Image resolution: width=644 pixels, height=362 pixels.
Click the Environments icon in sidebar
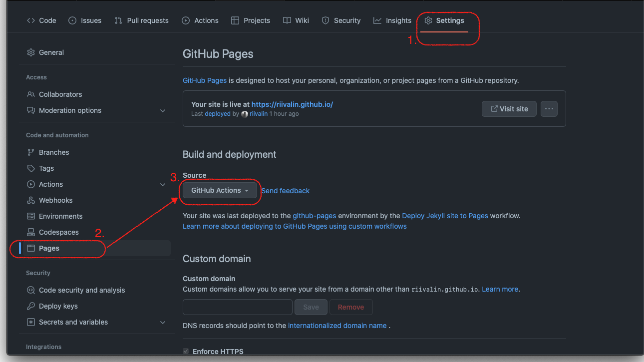[x=31, y=216]
